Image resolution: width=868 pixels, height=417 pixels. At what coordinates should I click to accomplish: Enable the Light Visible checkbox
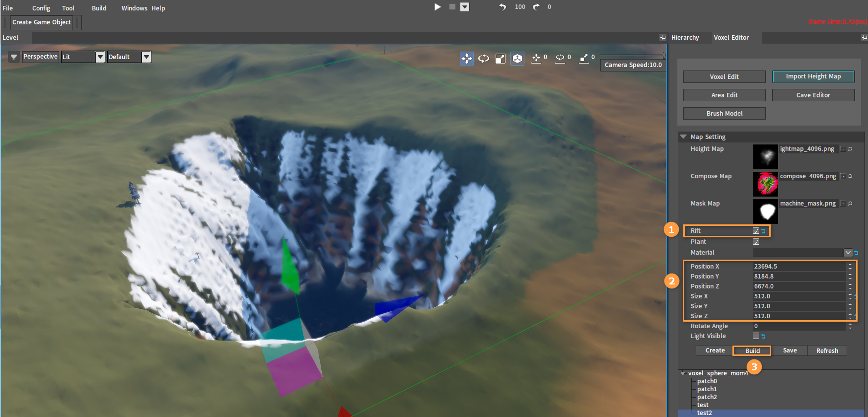[756, 336]
